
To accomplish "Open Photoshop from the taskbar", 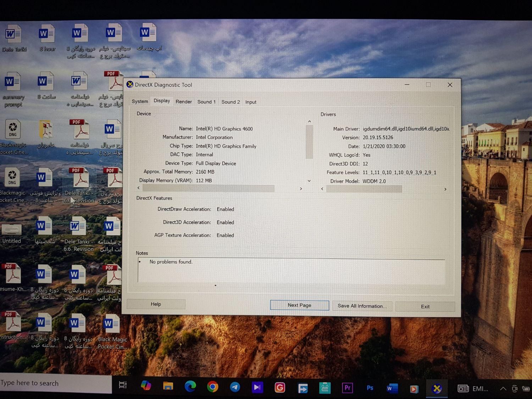I will [370, 388].
